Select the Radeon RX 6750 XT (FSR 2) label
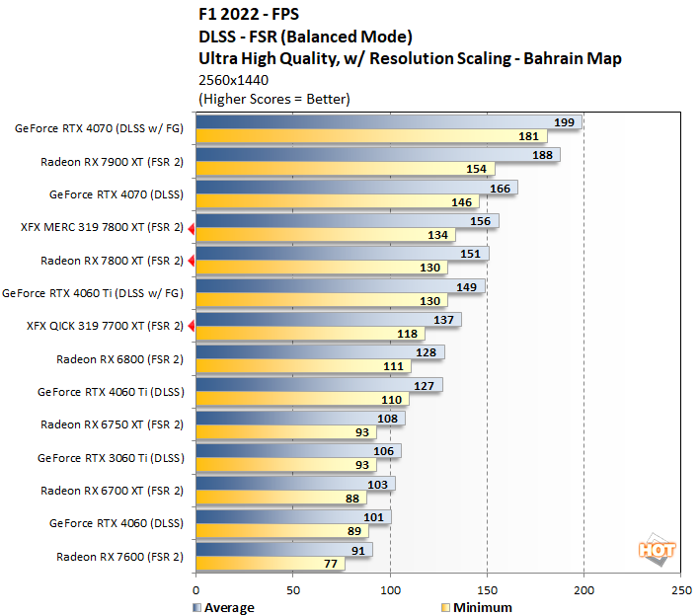 pyautogui.click(x=112, y=424)
